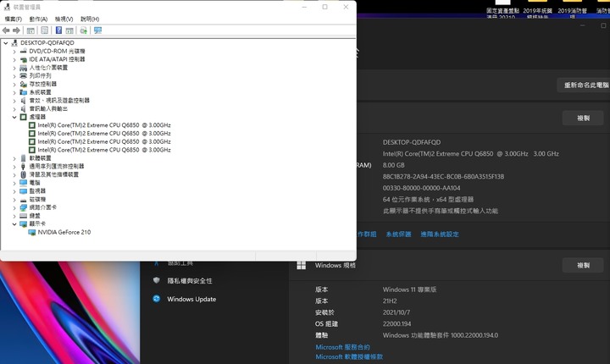This screenshot has width=610, height=364.
Task: Click the install date 2021/10/7
Action: [x=396, y=312]
